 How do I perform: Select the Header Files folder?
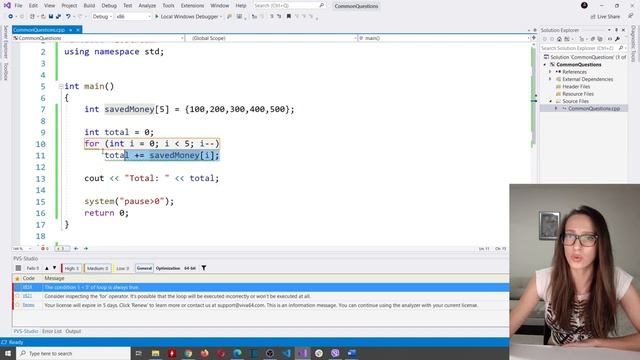tap(576, 87)
